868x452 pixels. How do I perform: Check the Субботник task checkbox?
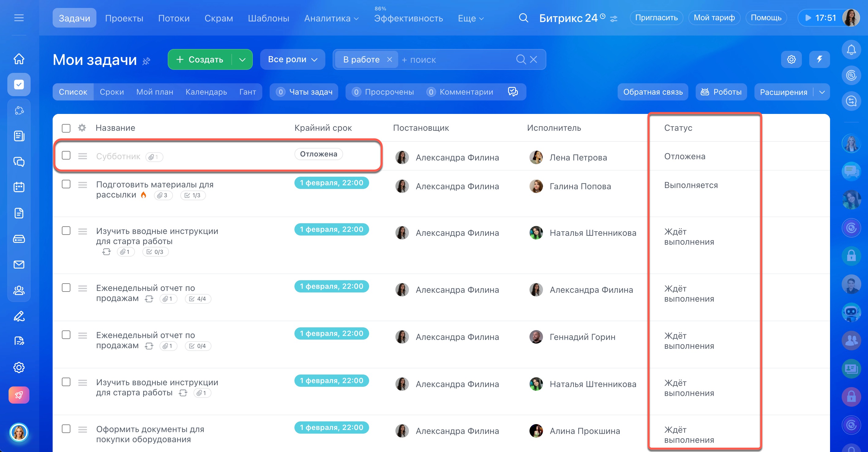pyautogui.click(x=66, y=155)
